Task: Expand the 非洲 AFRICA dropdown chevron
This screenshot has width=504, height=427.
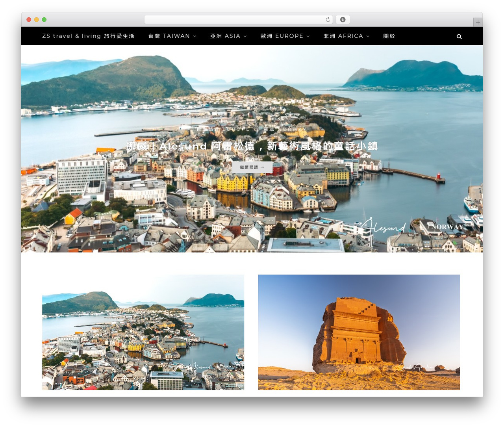Action: [368, 36]
